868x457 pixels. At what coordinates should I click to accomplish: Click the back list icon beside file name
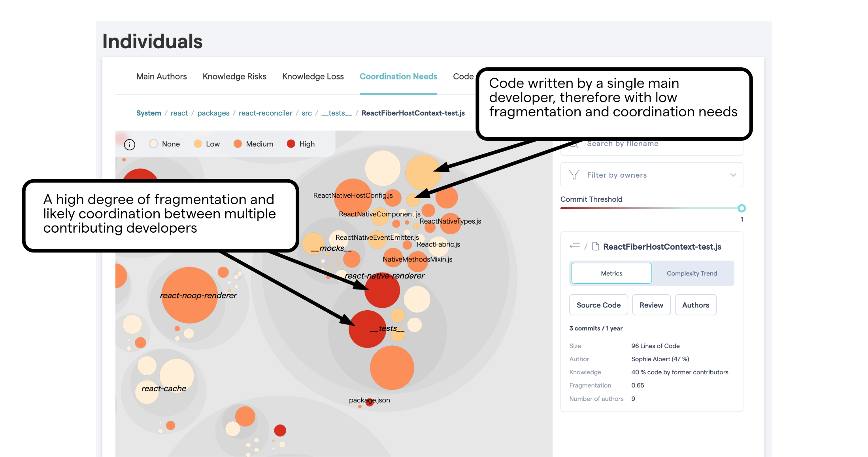pos(575,247)
